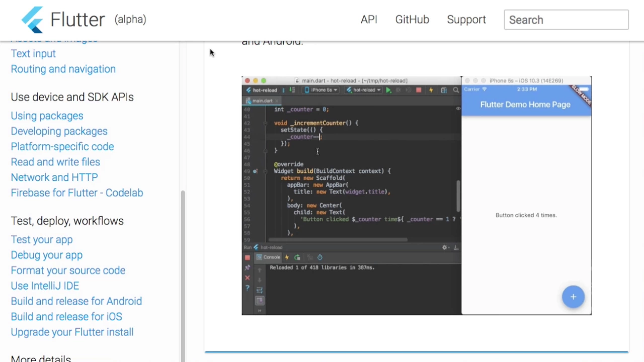The width and height of the screenshot is (644, 362).
Task: Close the main.dart editor tab
Action: pyautogui.click(x=277, y=101)
